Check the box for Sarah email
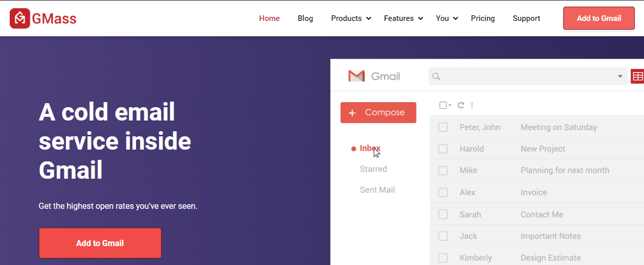The image size is (644, 265). pyautogui.click(x=443, y=214)
